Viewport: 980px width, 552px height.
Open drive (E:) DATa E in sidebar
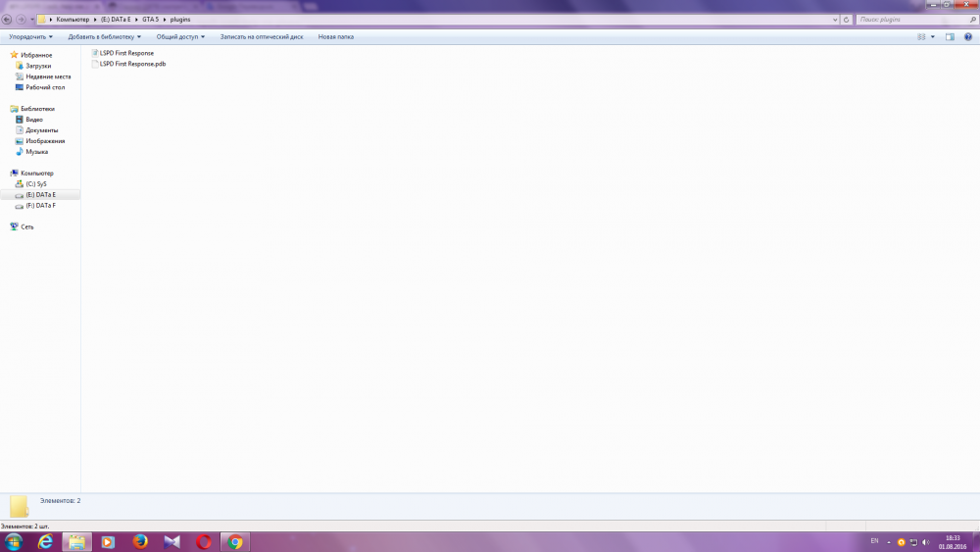(40, 194)
